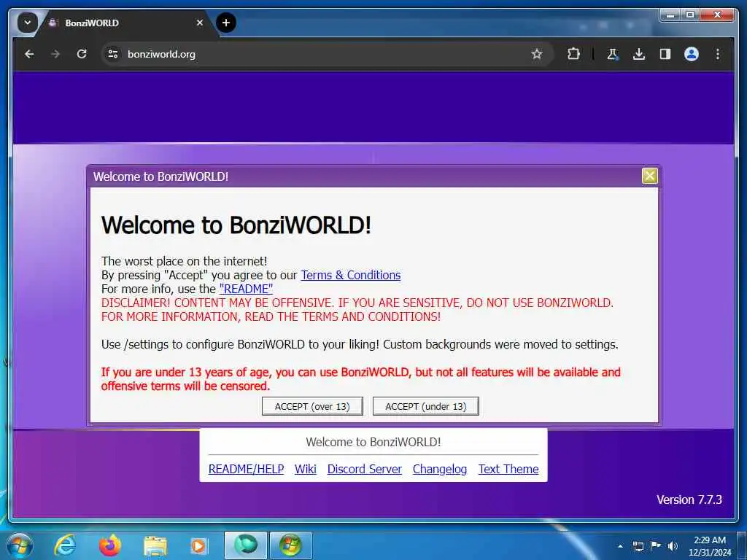
Task: Close the BonziWORLD tab
Action: coord(200,23)
